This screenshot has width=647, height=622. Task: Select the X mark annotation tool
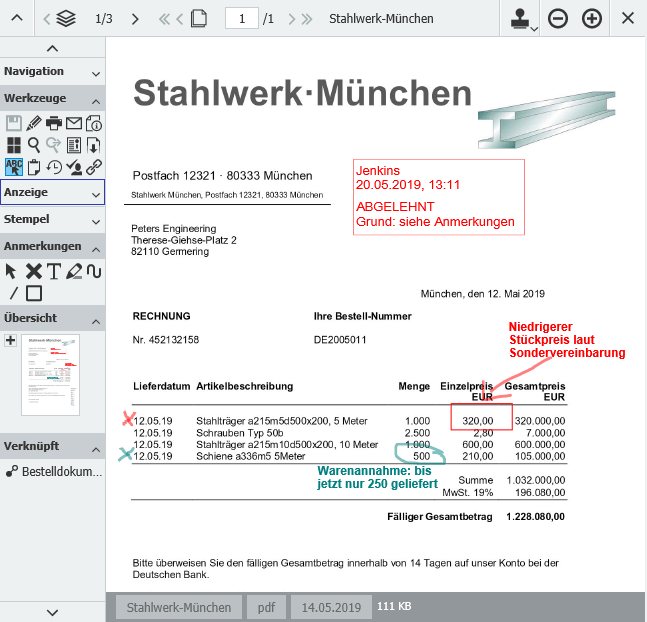tap(34, 272)
